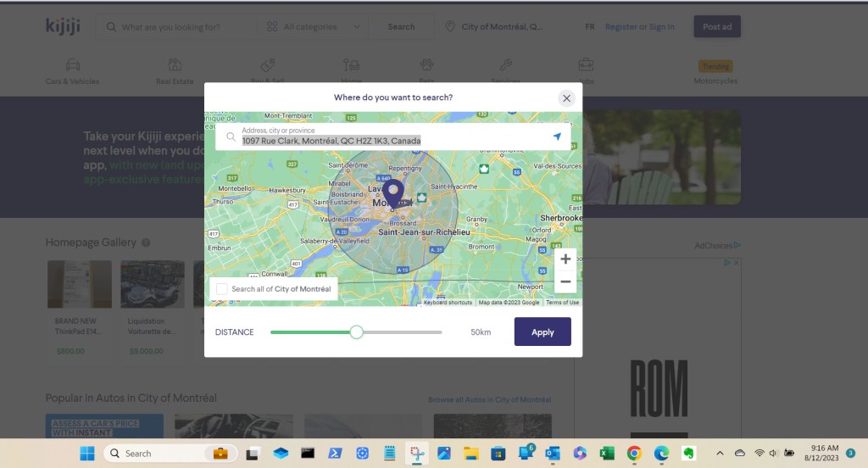Image resolution: width=868 pixels, height=468 pixels.
Task: Click the map location pin marker
Action: 393,191
